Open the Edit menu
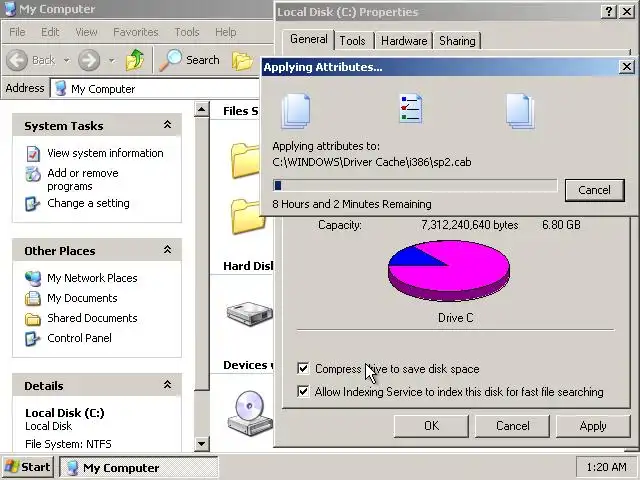Image resolution: width=640 pixels, height=480 pixels. coord(50,32)
